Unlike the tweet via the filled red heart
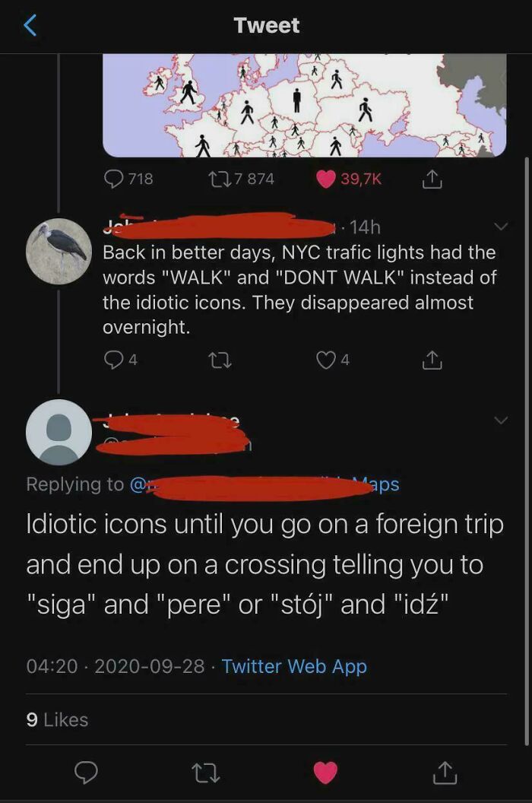The image size is (532, 803). 325,773
